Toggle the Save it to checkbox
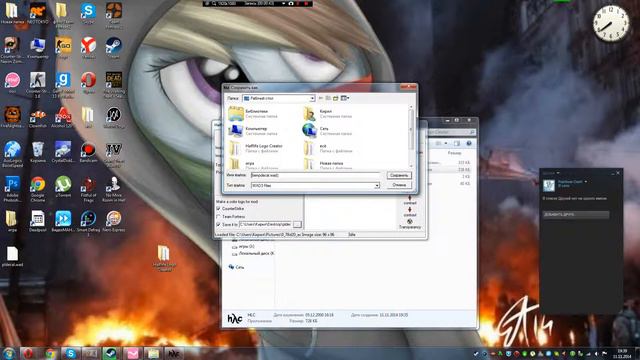 218,224
